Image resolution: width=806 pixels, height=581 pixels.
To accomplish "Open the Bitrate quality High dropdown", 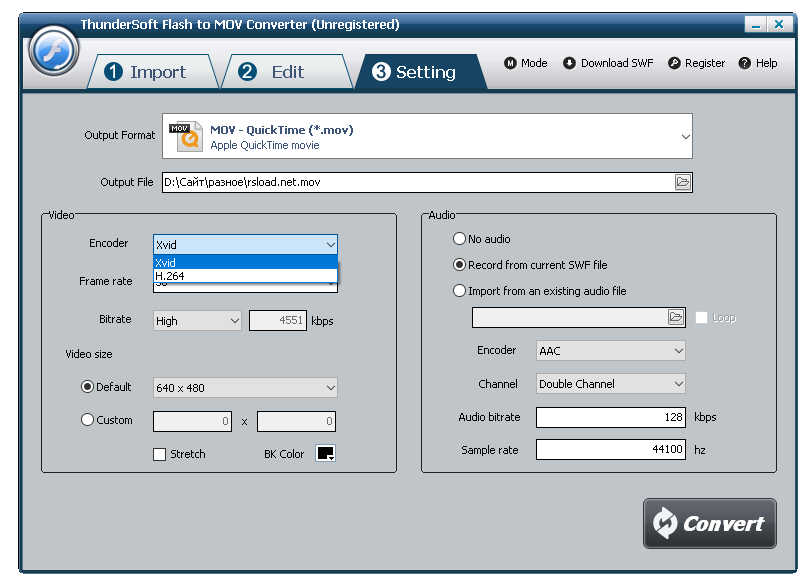I will click(197, 321).
